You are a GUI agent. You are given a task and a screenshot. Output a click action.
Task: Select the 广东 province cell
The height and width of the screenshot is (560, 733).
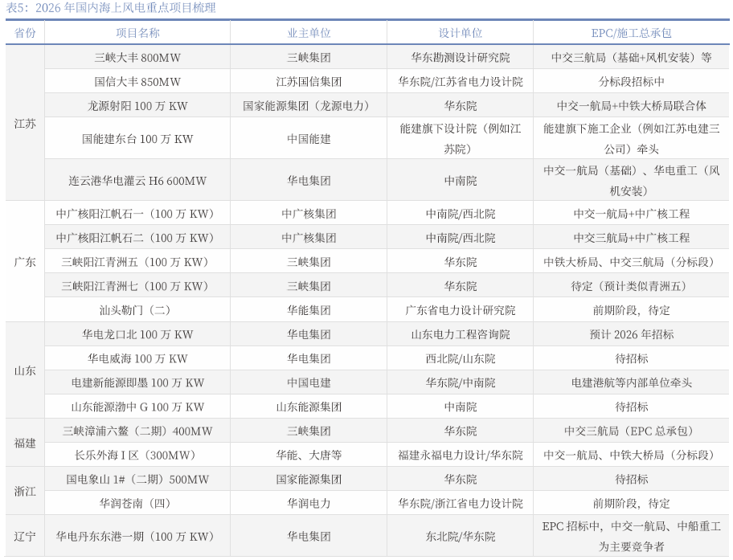point(25,262)
